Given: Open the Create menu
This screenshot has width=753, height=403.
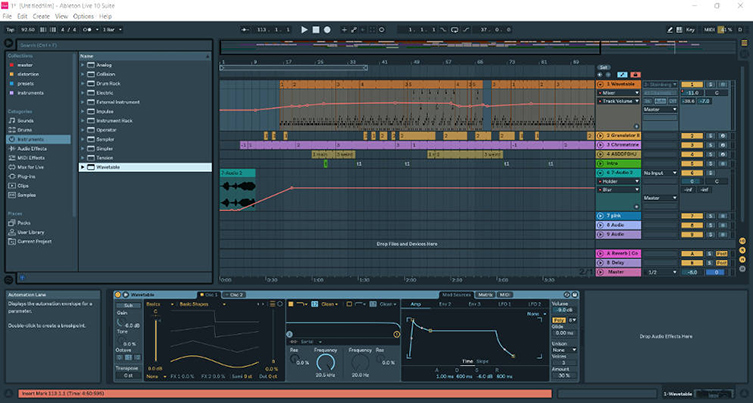Looking at the screenshot, I should [41, 16].
